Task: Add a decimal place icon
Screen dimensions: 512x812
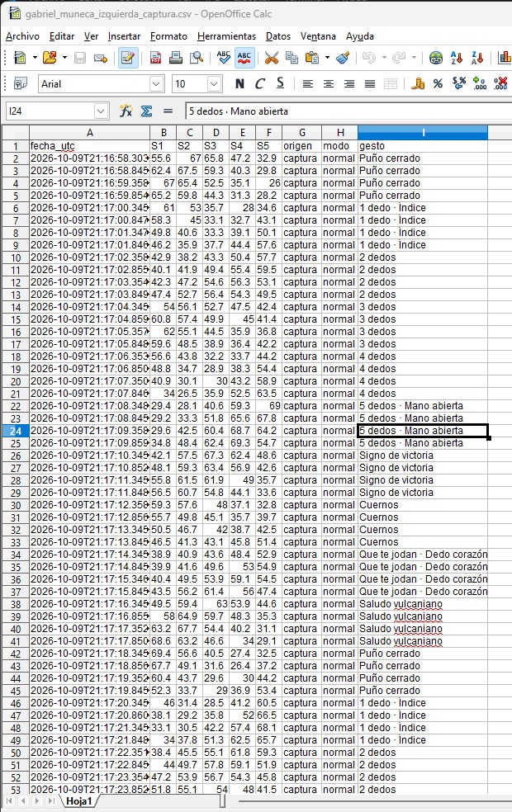Action: pos(480,83)
